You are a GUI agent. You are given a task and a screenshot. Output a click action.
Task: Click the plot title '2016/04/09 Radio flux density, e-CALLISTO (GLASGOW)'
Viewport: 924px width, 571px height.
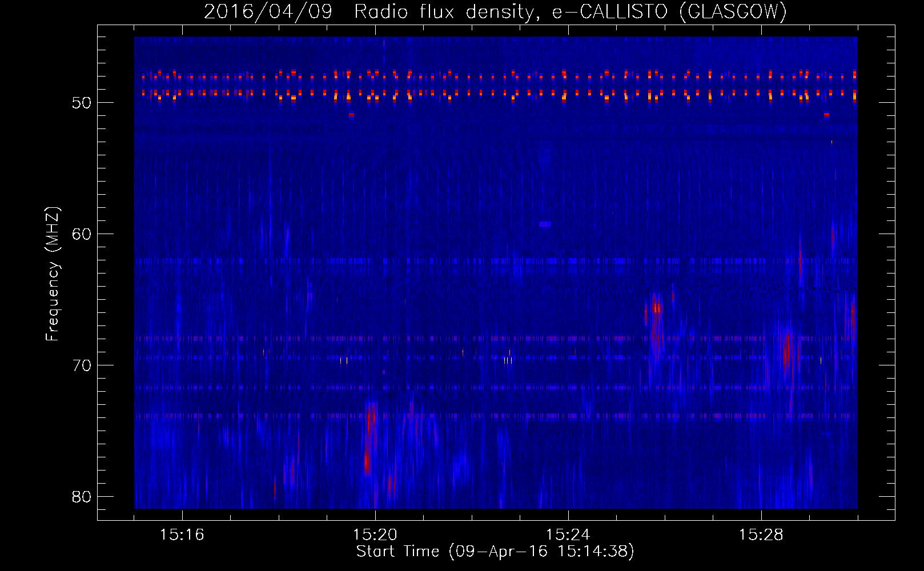[495, 11]
